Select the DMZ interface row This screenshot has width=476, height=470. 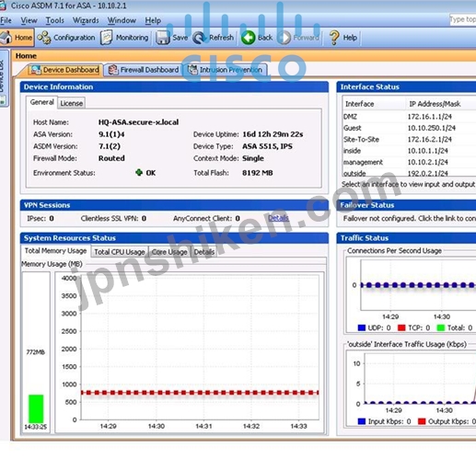(409, 117)
